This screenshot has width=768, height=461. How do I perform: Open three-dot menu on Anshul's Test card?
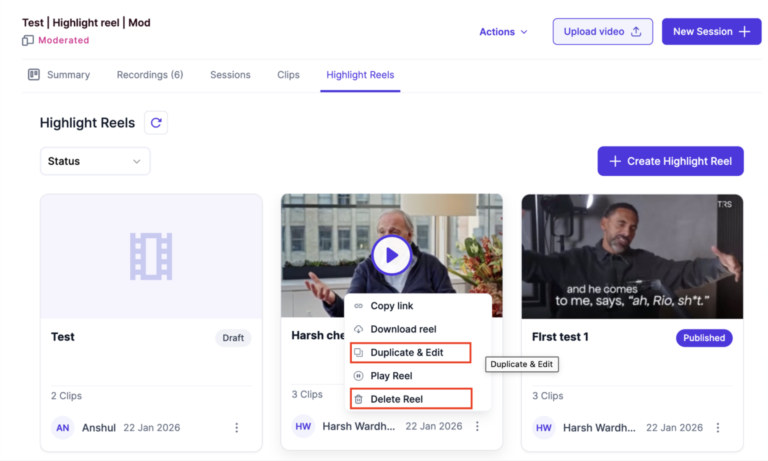tap(237, 427)
